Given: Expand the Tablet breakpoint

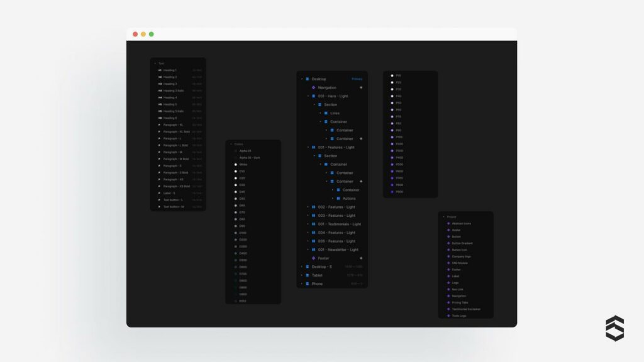Looking at the screenshot, I should (302, 275).
